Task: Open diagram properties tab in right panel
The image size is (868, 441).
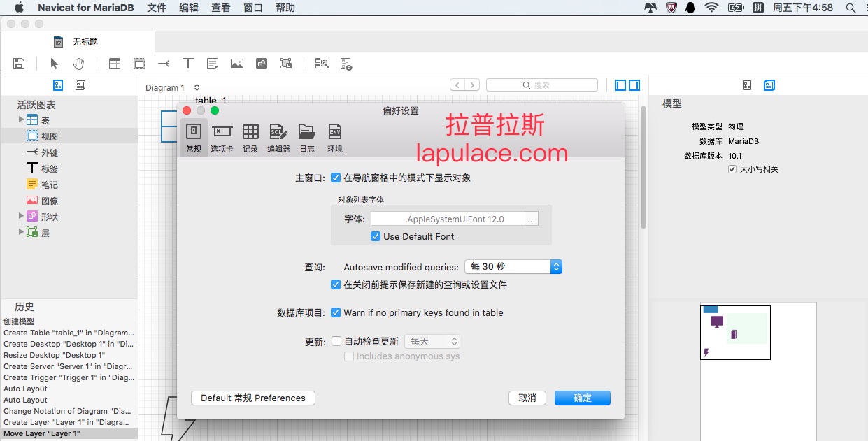Action: pos(747,85)
